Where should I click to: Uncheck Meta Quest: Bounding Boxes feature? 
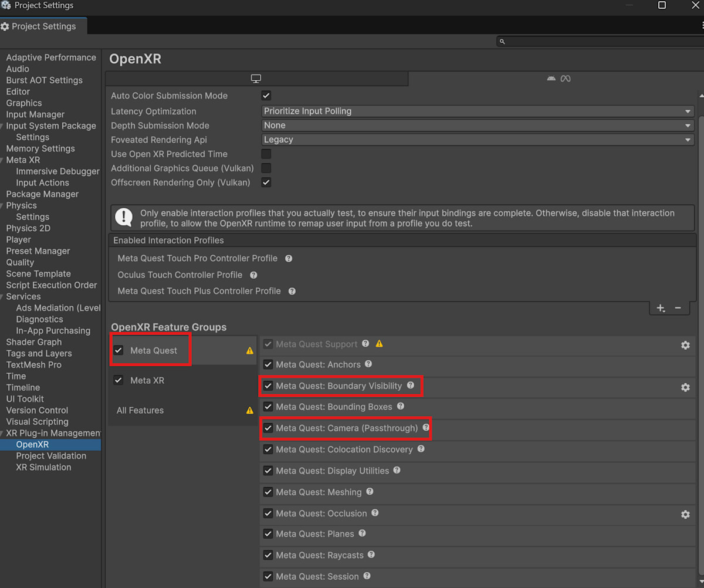[268, 407]
